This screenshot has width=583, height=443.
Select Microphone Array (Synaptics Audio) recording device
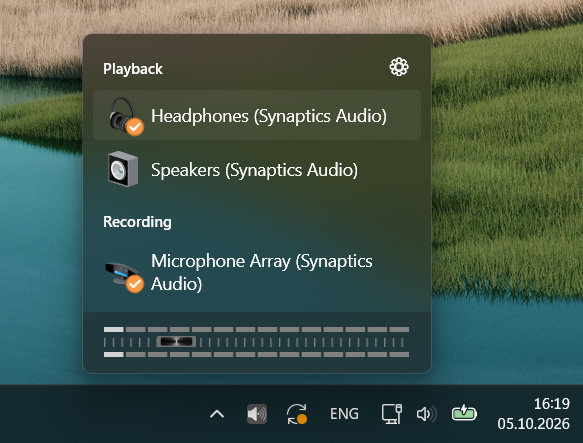point(257,272)
